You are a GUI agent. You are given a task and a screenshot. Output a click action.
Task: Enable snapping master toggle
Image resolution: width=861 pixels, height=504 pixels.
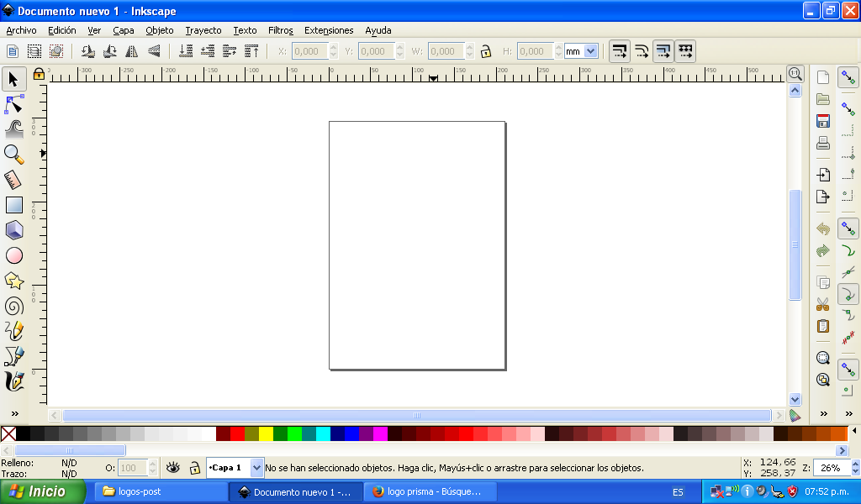click(x=848, y=78)
